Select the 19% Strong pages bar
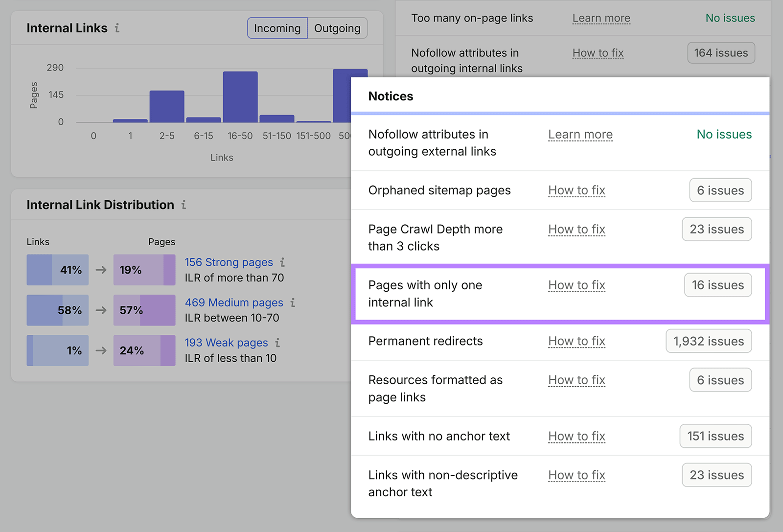 [144, 270]
